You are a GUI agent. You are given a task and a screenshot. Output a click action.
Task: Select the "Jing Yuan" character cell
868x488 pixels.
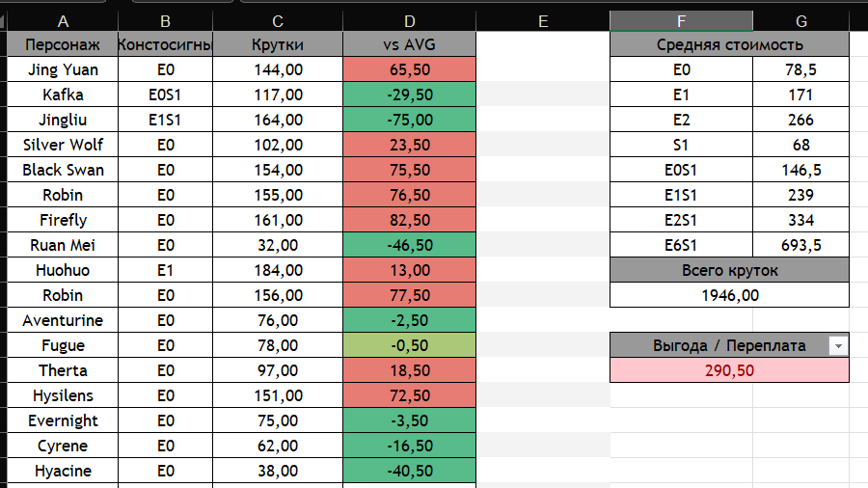63,69
